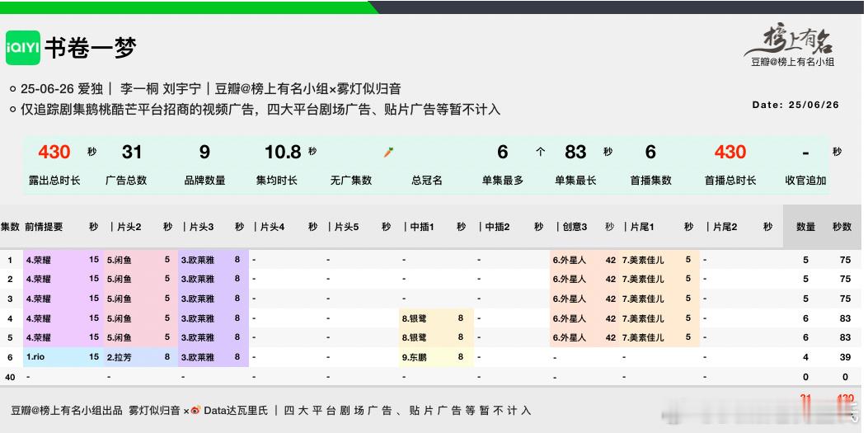
Task: Click the 片尾2 column header
Action: click(725, 227)
